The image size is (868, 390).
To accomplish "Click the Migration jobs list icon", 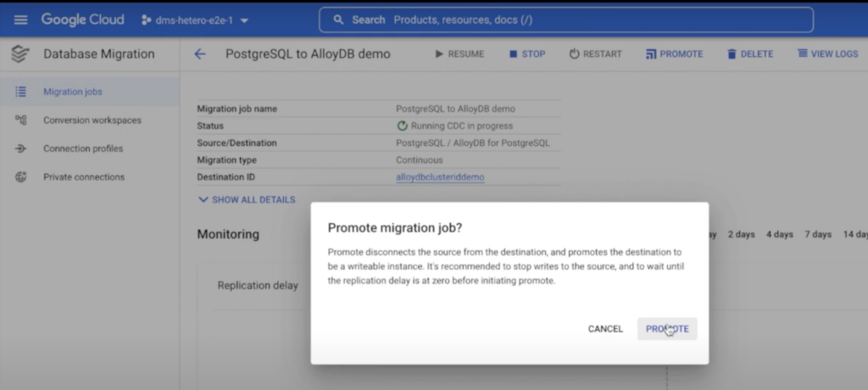I will click(20, 92).
